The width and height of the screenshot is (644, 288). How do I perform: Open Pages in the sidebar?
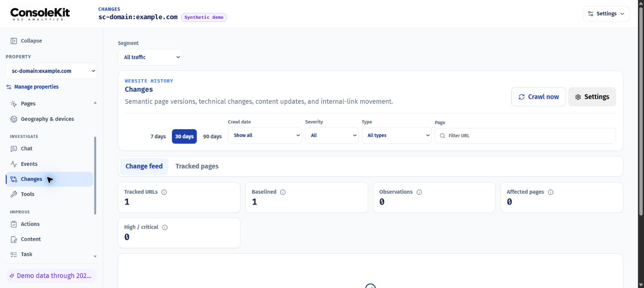(50, 104)
